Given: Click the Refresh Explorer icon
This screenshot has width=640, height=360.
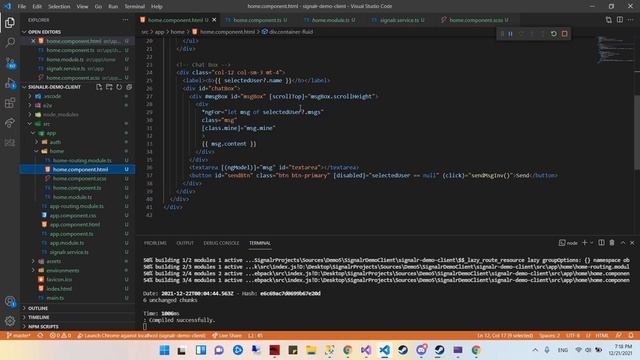Looking at the screenshot, I should click(119, 87).
